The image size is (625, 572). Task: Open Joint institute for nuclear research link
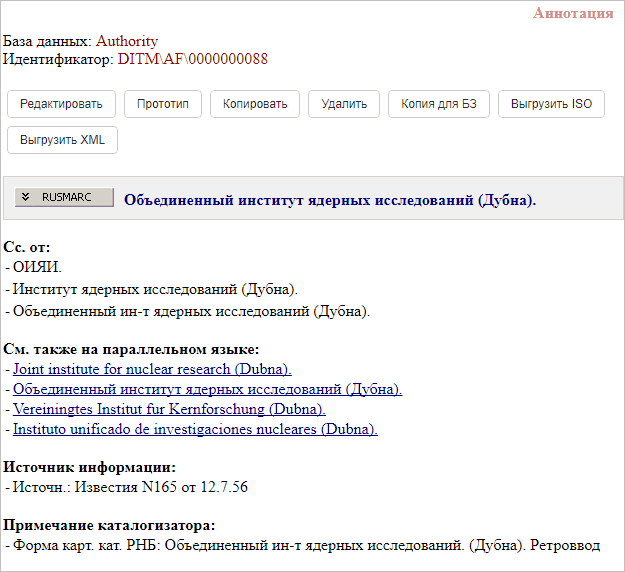[x=152, y=369]
